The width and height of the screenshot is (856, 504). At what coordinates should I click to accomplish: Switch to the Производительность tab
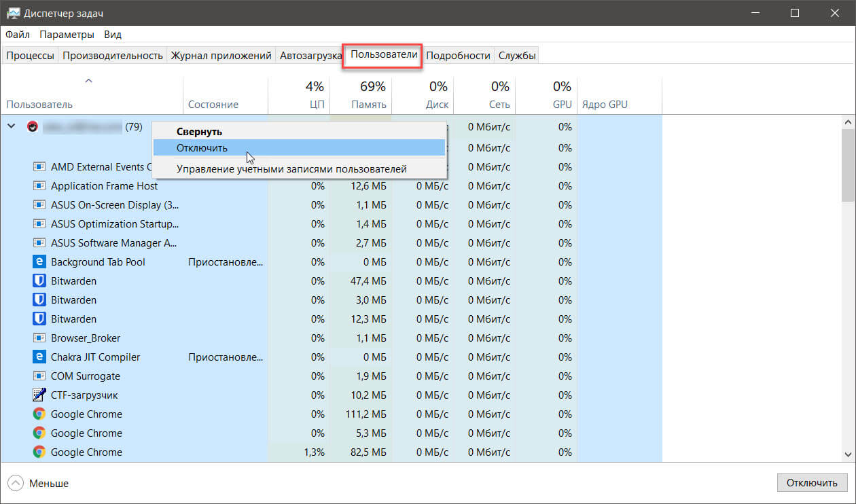coord(113,56)
